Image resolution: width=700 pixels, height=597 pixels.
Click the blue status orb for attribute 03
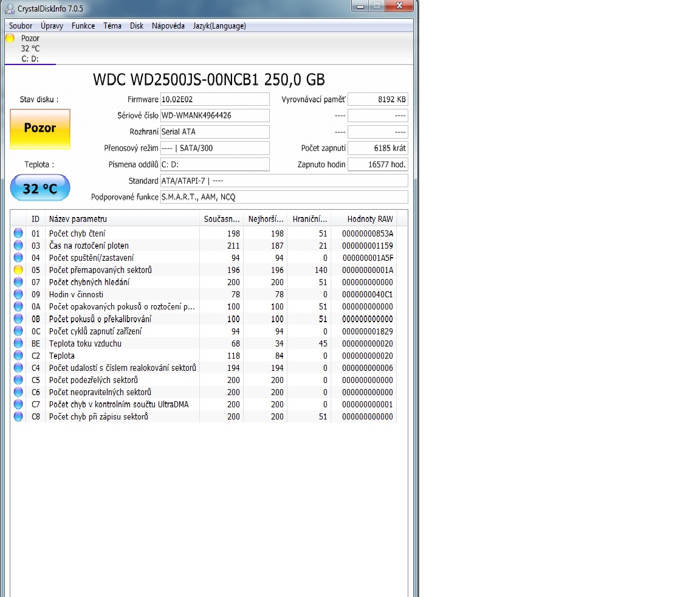tap(18, 245)
